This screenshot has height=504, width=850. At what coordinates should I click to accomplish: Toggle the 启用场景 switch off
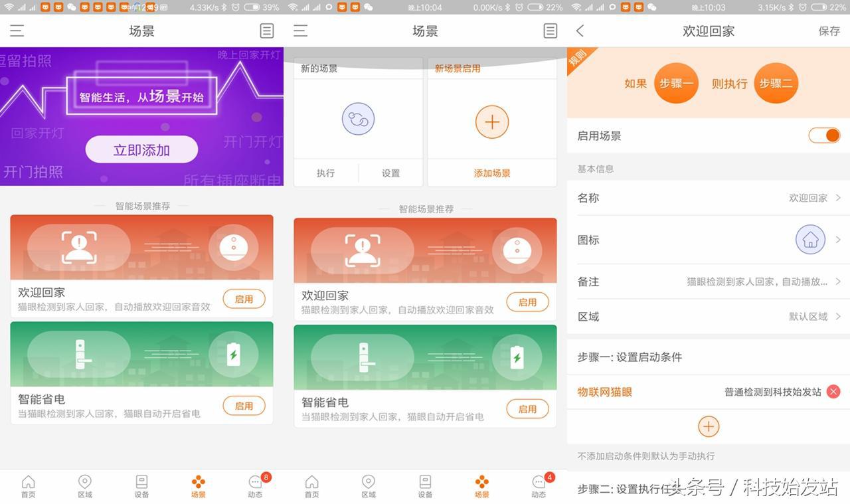(x=824, y=135)
